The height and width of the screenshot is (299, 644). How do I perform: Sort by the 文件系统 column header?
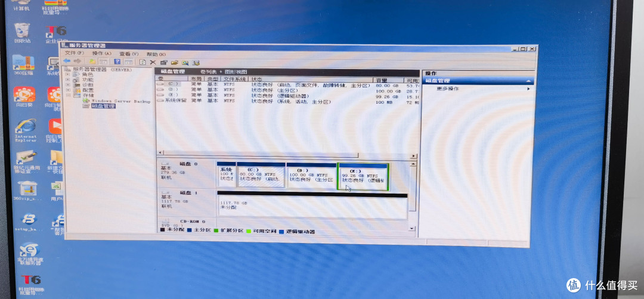click(x=235, y=79)
